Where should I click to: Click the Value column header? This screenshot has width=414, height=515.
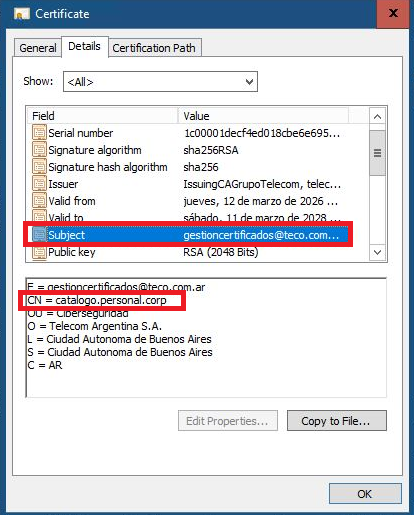[263, 116]
